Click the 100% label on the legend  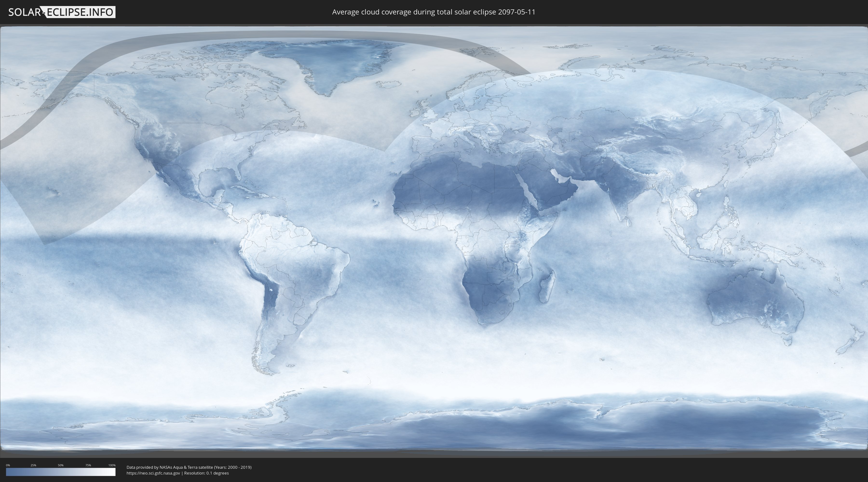click(x=112, y=465)
